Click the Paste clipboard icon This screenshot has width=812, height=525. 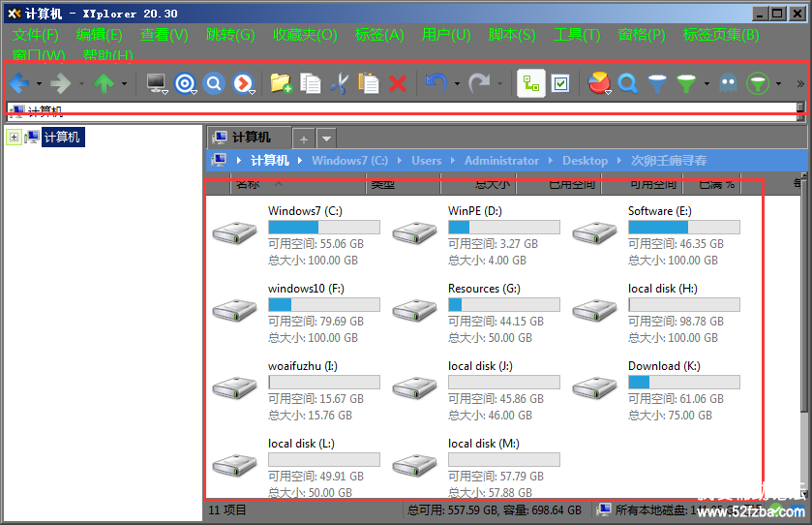(368, 83)
